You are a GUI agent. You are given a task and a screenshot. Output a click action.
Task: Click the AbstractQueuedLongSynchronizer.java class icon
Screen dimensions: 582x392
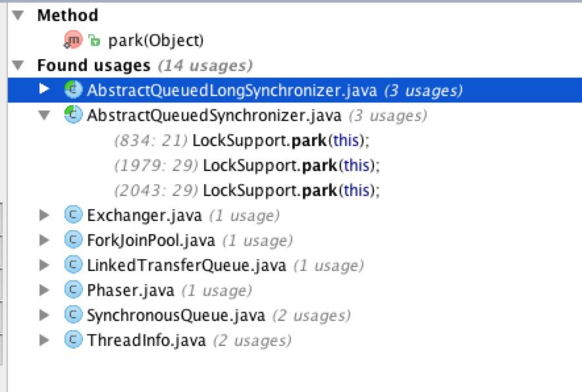click(73, 90)
